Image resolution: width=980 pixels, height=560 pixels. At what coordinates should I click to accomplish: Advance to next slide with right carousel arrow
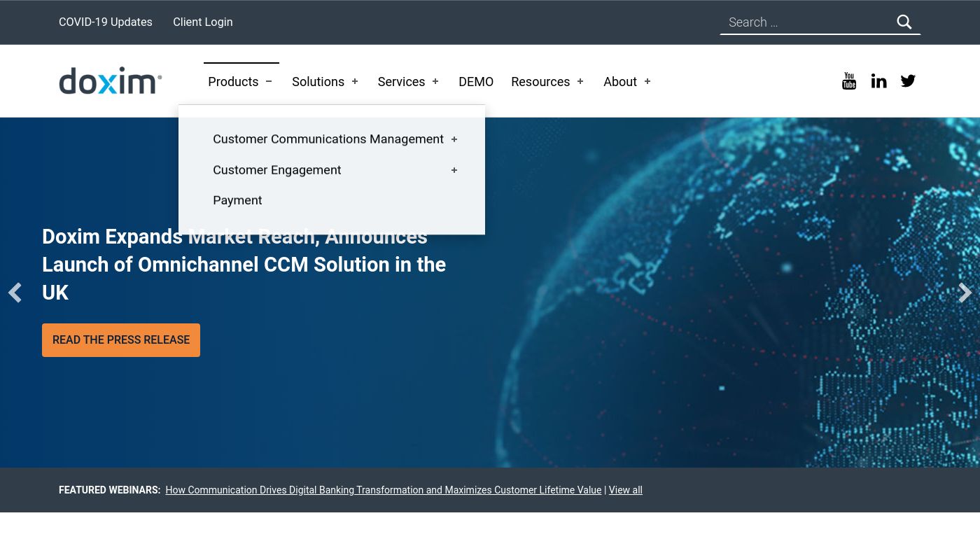click(965, 293)
